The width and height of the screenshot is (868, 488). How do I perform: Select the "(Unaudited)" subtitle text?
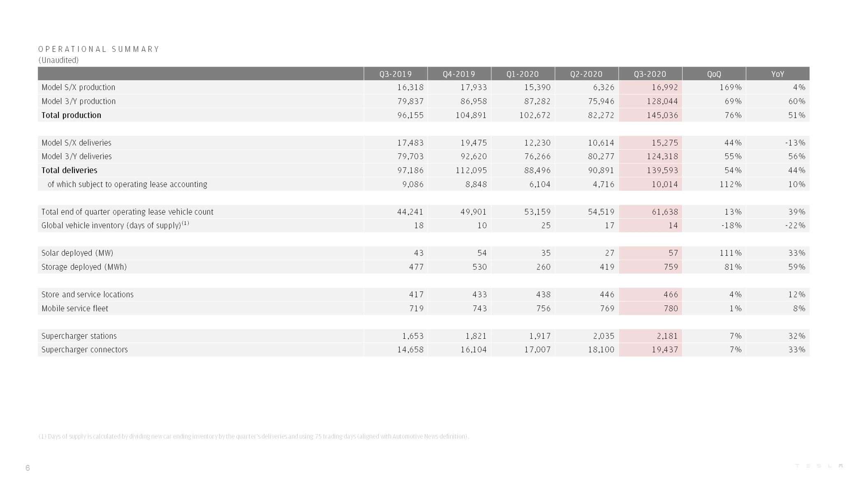58,60
